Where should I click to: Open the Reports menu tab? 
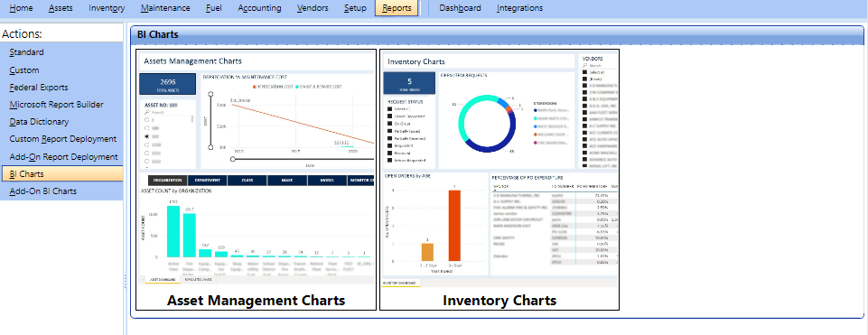(397, 8)
